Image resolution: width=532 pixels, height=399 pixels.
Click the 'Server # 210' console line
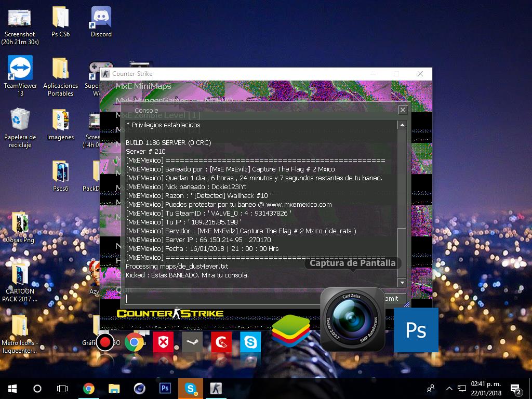[145, 152]
